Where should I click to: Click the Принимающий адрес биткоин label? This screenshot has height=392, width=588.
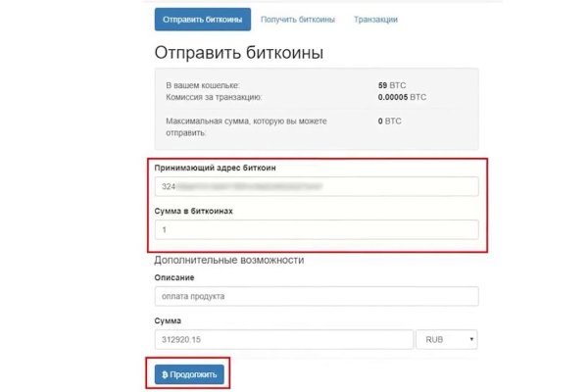215,168
